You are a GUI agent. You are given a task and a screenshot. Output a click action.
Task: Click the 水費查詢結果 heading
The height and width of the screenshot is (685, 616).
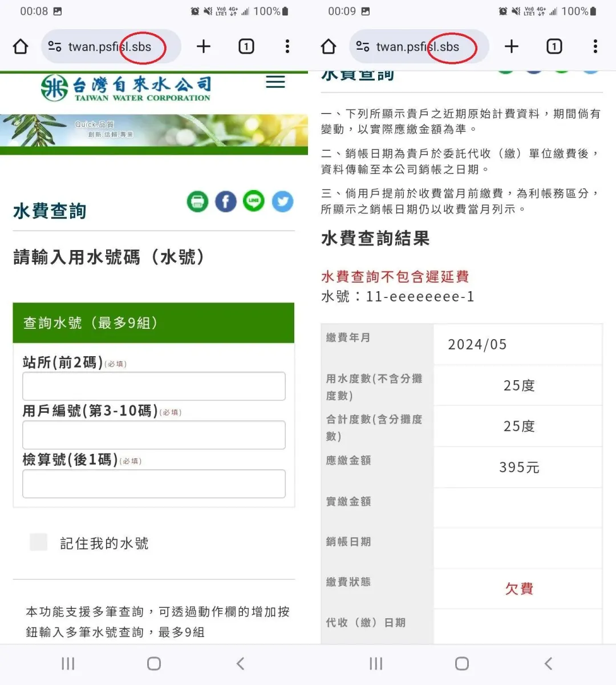pyautogui.click(x=375, y=238)
